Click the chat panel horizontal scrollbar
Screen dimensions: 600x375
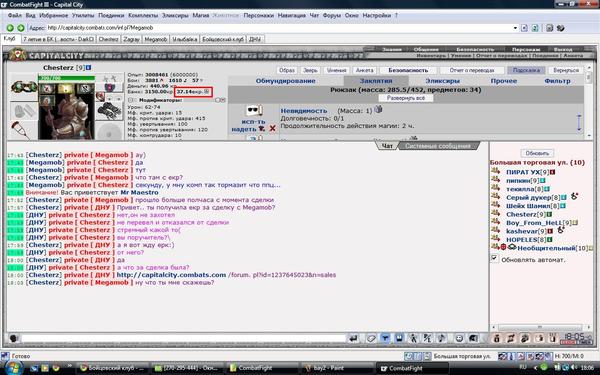click(540, 327)
